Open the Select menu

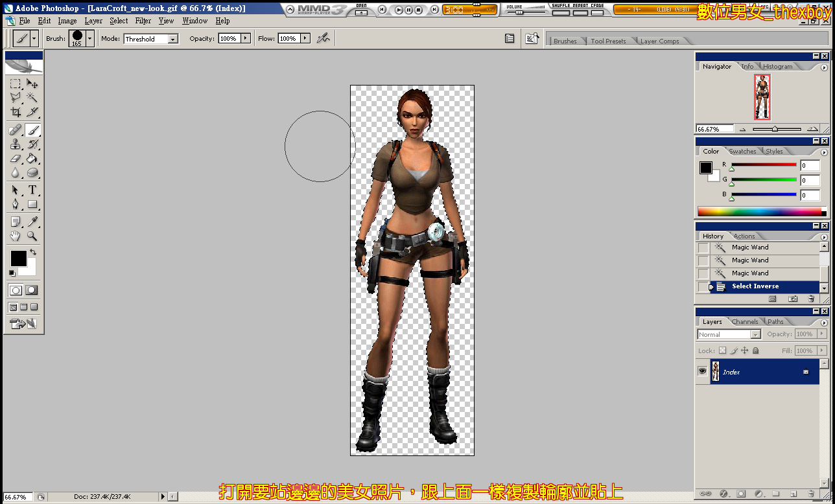[119, 21]
